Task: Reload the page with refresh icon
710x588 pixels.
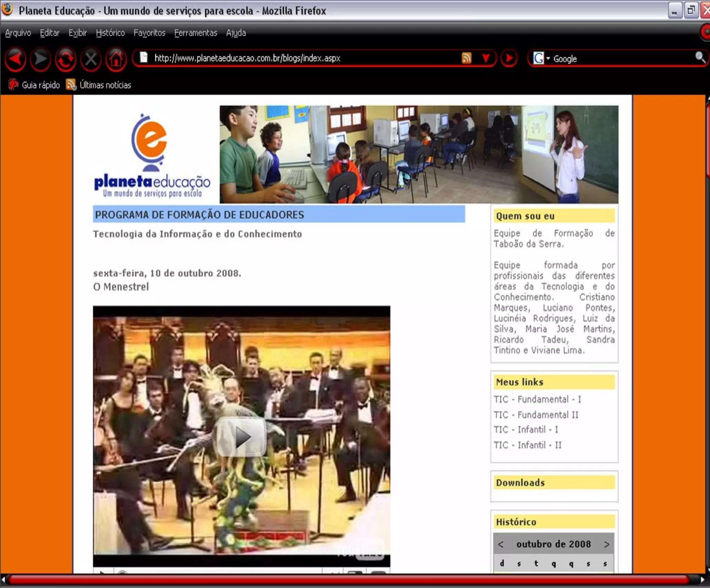Action: tap(66, 59)
